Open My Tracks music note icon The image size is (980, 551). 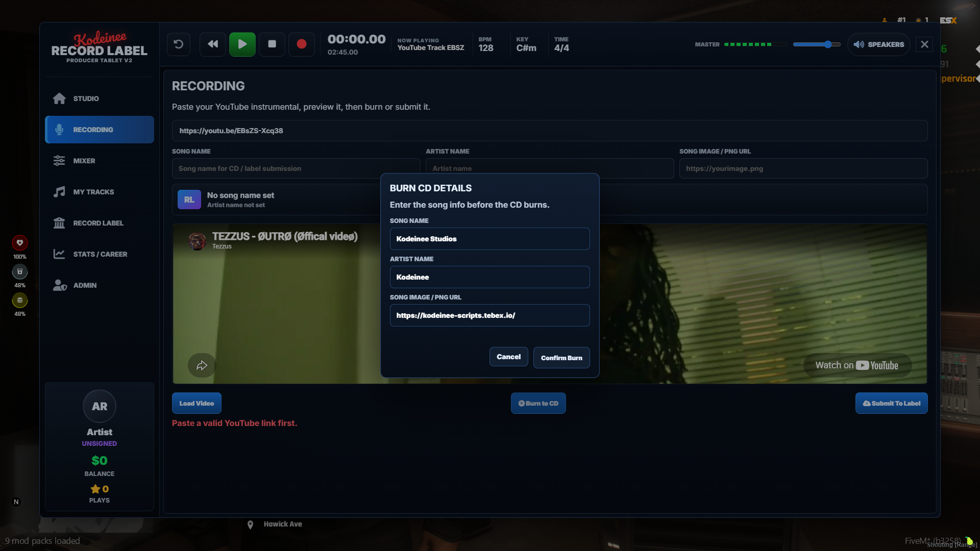pos(59,192)
